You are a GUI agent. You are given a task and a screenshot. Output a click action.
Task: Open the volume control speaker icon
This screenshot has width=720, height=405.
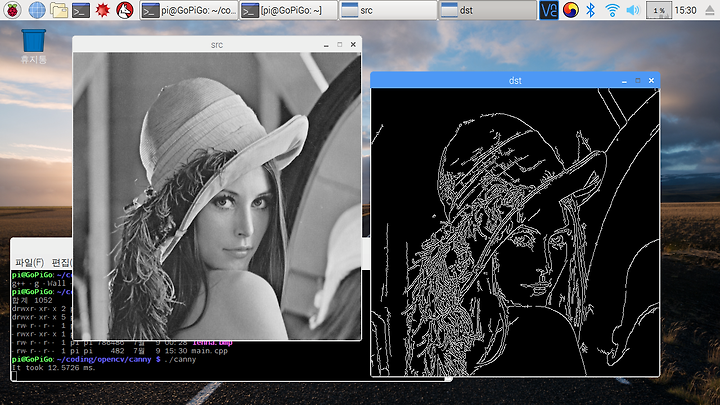pyautogui.click(x=633, y=10)
